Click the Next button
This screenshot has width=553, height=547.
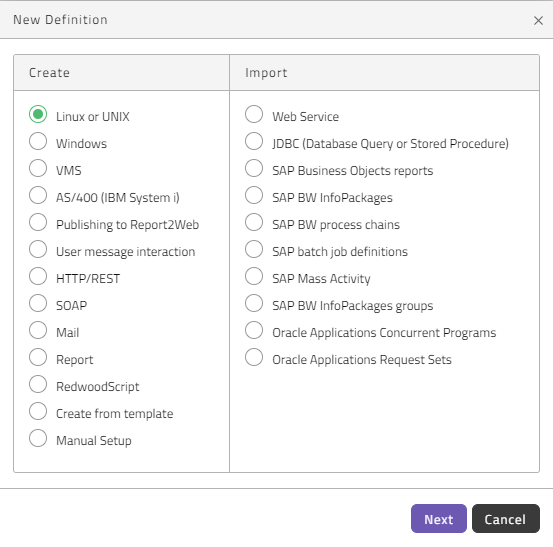[439, 519]
